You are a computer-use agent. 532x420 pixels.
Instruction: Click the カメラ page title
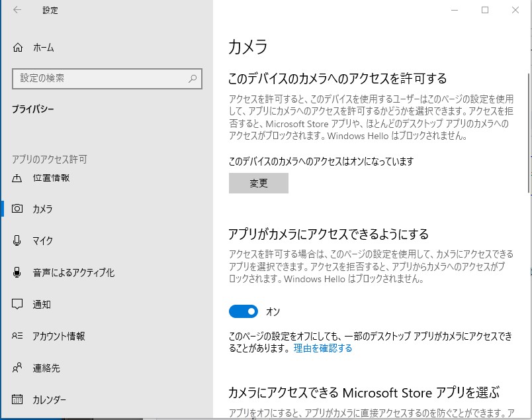coord(248,46)
